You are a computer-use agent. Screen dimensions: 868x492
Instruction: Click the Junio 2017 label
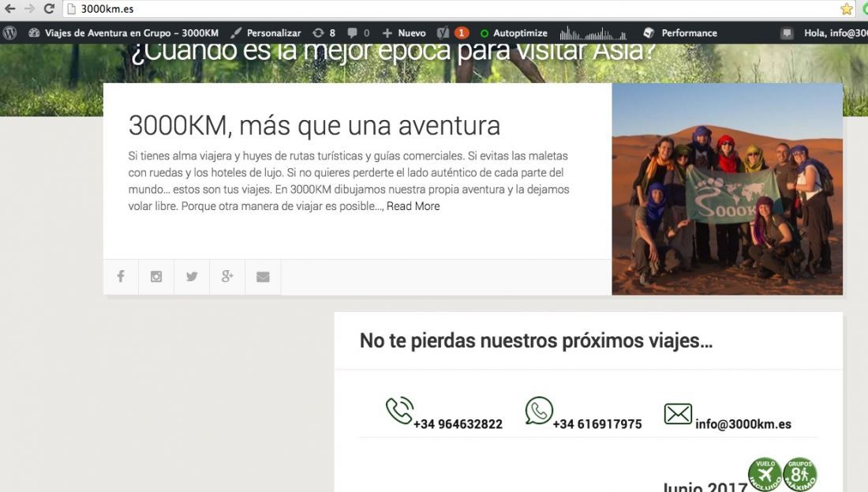[x=705, y=487]
